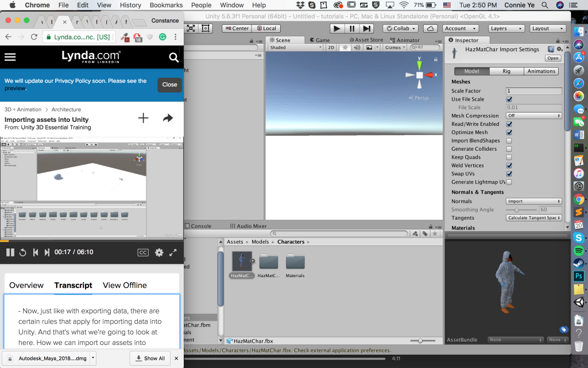Switch to Asset Store tab
The height and width of the screenshot is (368, 588).
366,40
